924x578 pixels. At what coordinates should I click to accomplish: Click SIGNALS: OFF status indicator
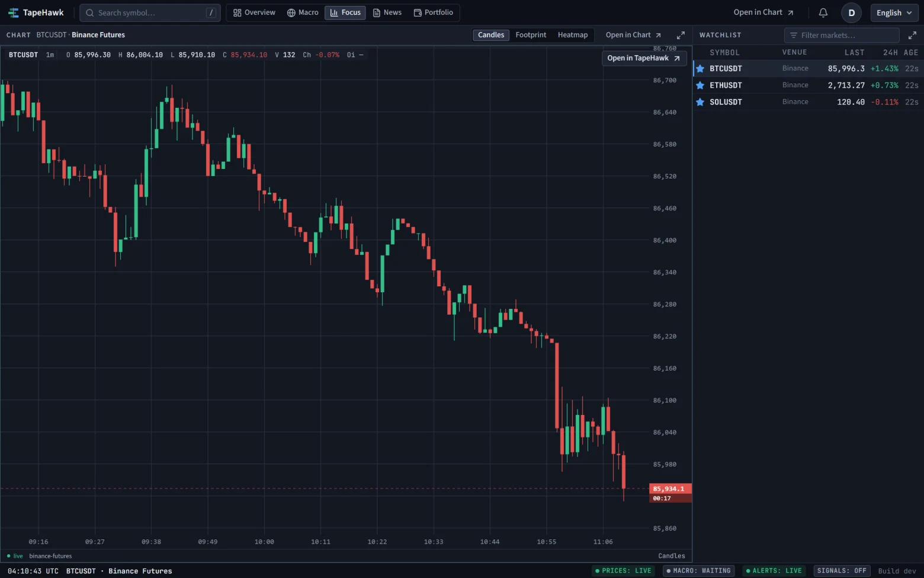[842, 571]
